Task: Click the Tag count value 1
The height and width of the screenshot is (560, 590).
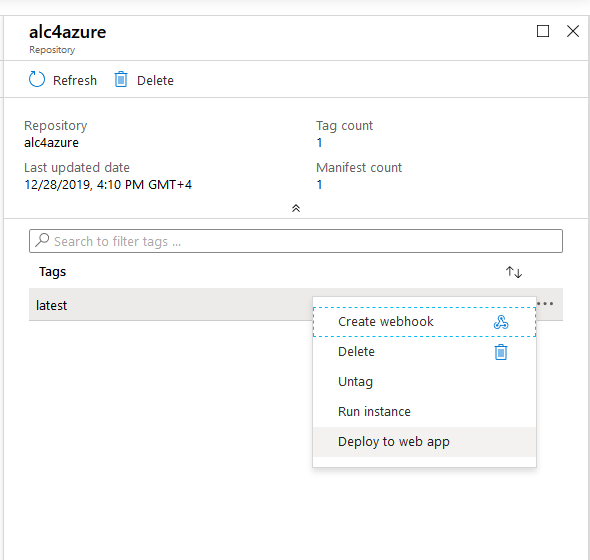Action: (319, 143)
